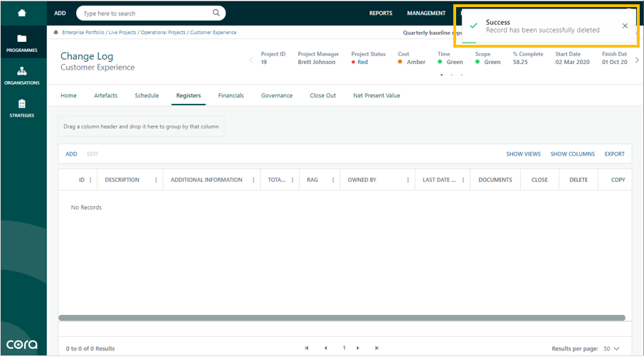
Task: Click the group-by column drop area
Action: [142, 127]
